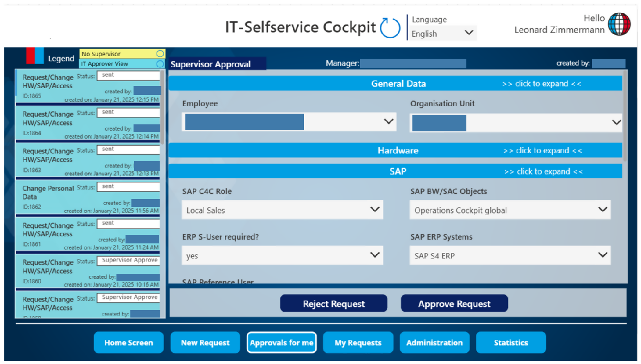641x364 pixels.
Task: Click the "created on: January 21, 2025 12:15 PM" text
Action: 112,100
